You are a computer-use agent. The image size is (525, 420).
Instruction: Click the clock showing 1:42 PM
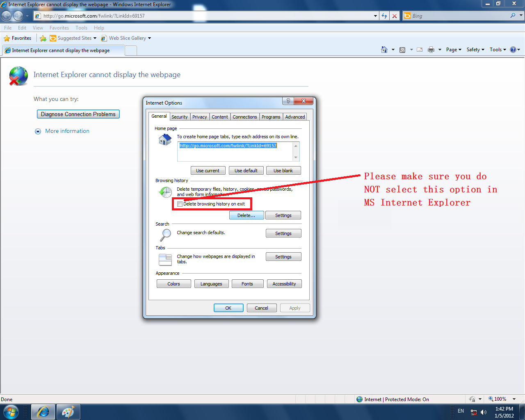point(504,409)
